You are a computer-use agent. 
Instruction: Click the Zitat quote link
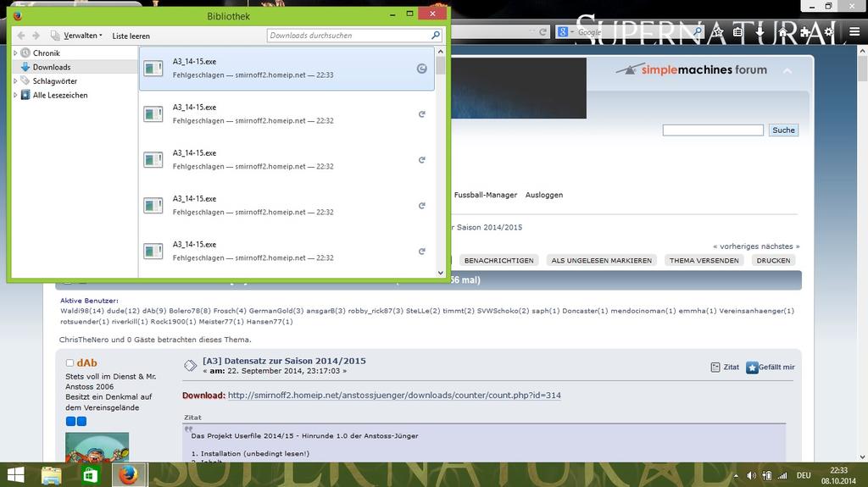tap(725, 367)
